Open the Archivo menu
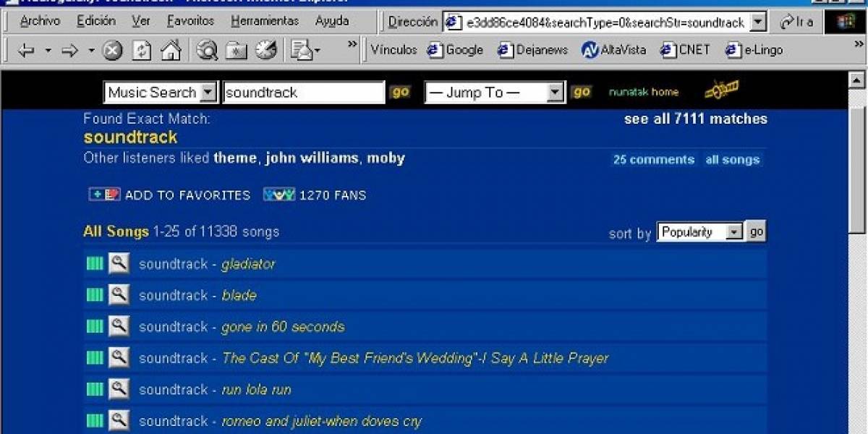Screen dimensions: 868x434 click(41, 21)
